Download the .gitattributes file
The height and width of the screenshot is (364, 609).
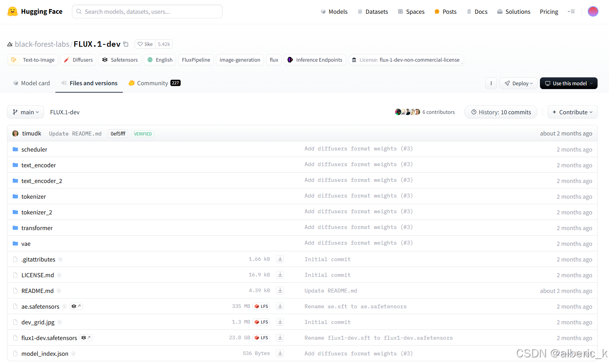tap(280, 259)
